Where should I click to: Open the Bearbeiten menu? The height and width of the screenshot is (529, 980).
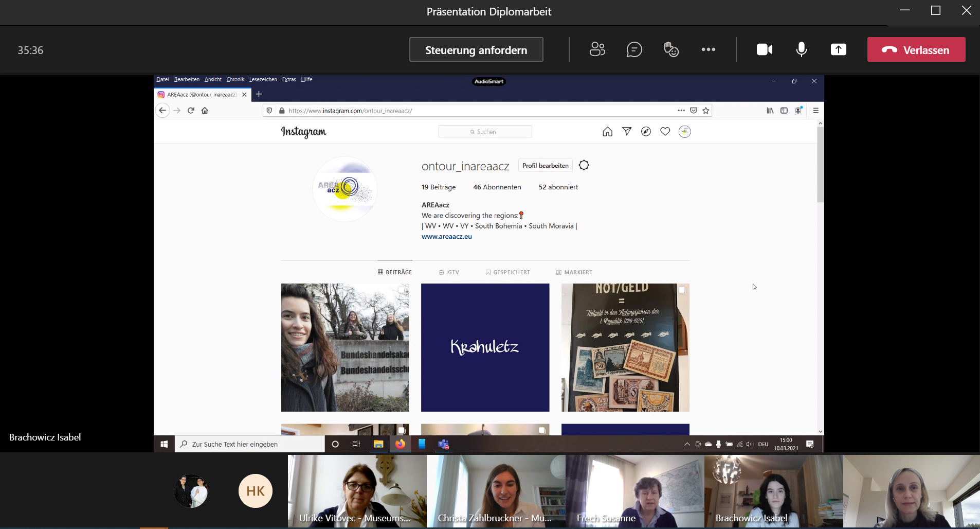coord(187,79)
